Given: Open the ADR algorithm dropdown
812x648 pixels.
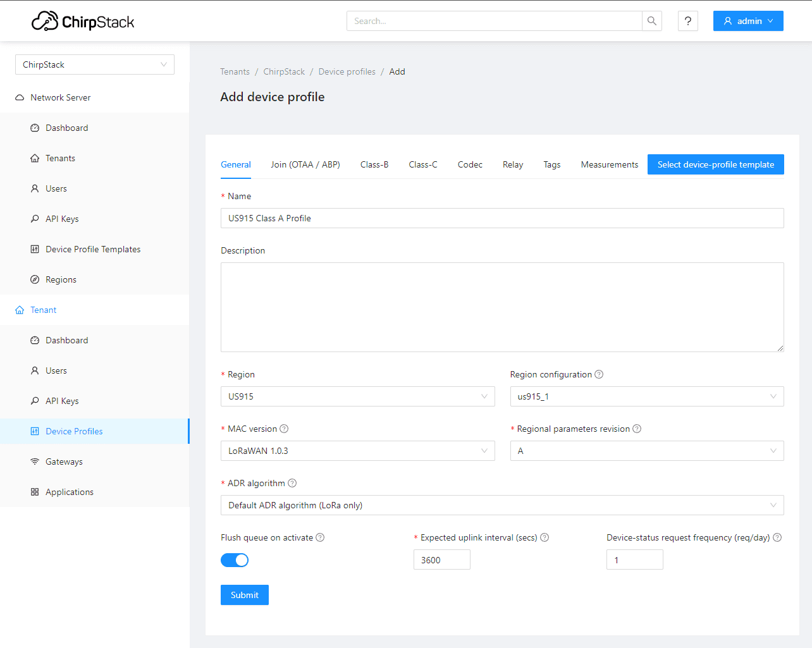Looking at the screenshot, I should pos(501,505).
